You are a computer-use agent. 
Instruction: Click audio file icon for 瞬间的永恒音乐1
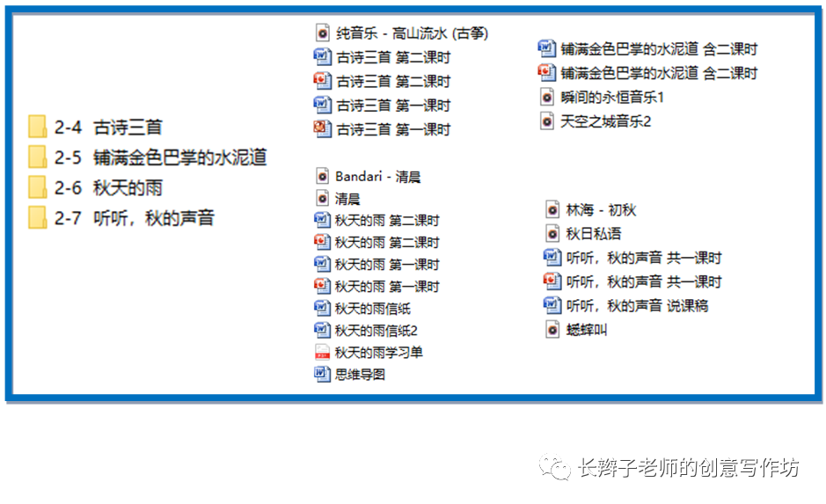(x=547, y=97)
